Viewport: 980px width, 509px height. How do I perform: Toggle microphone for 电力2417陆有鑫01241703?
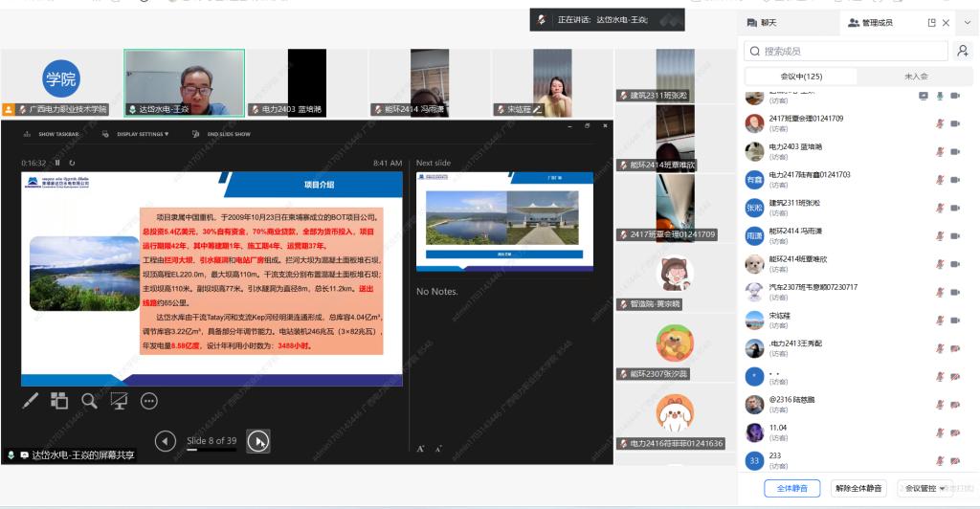coord(940,180)
